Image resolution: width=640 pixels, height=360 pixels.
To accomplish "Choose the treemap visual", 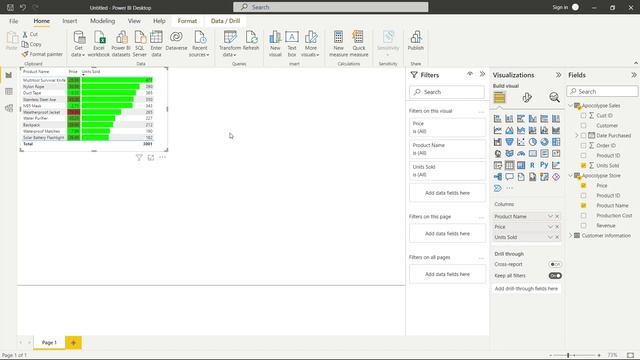I will (x=556, y=142).
